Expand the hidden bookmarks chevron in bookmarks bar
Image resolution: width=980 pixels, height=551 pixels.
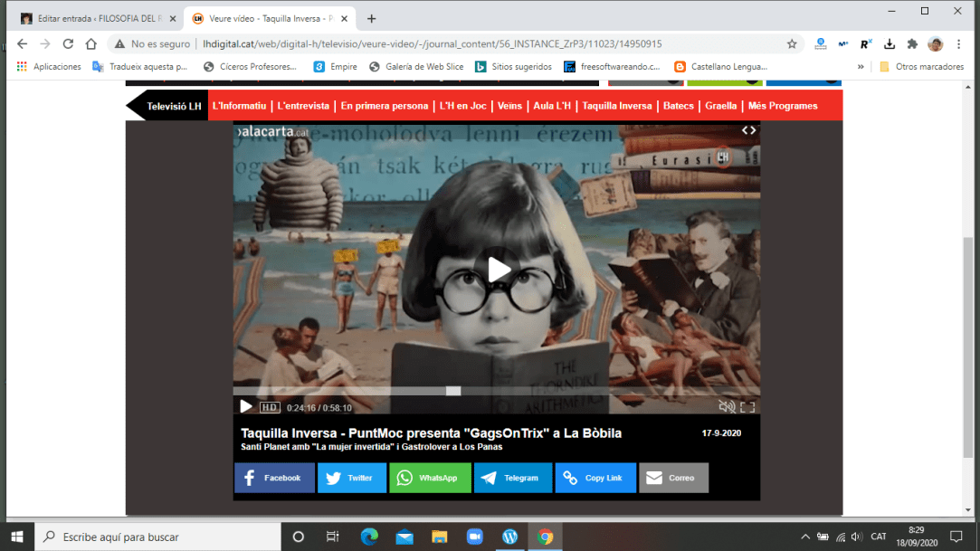pos(860,66)
